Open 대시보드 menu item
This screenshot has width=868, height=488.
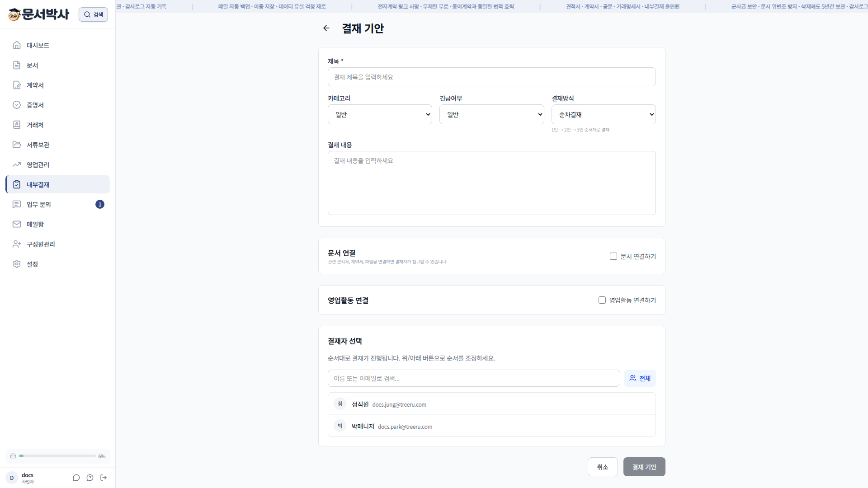(x=58, y=45)
